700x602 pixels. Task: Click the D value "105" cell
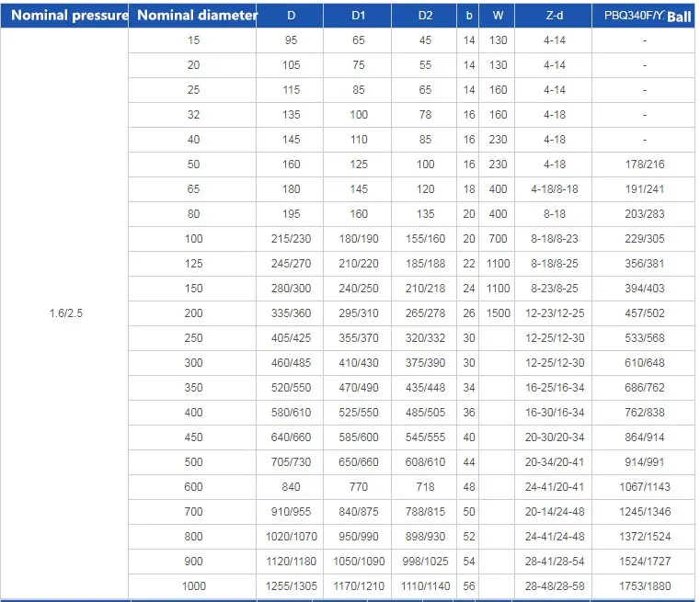pyautogui.click(x=291, y=65)
